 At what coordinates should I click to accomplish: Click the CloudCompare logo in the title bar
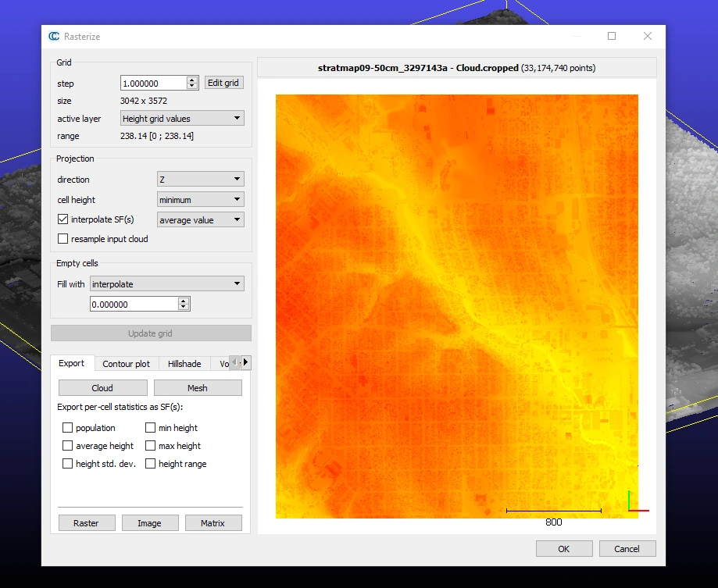pos(54,36)
